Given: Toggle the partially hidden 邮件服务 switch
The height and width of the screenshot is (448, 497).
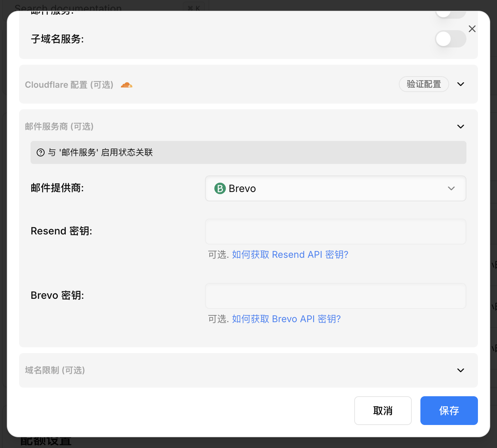Looking at the screenshot, I should coord(450,14).
